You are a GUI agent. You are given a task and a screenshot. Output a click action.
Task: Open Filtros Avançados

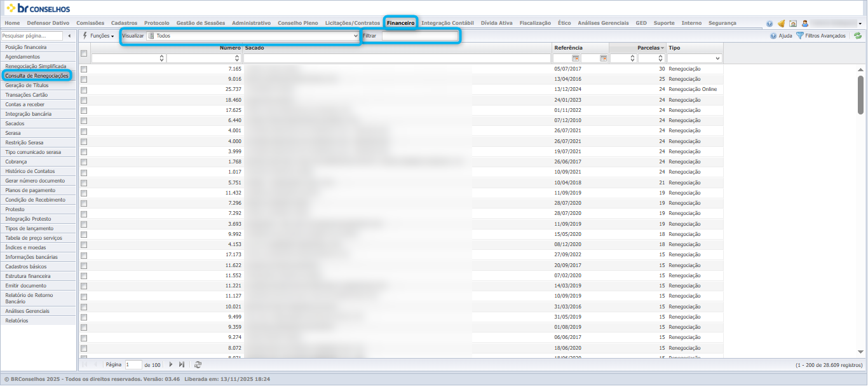coord(821,36)
